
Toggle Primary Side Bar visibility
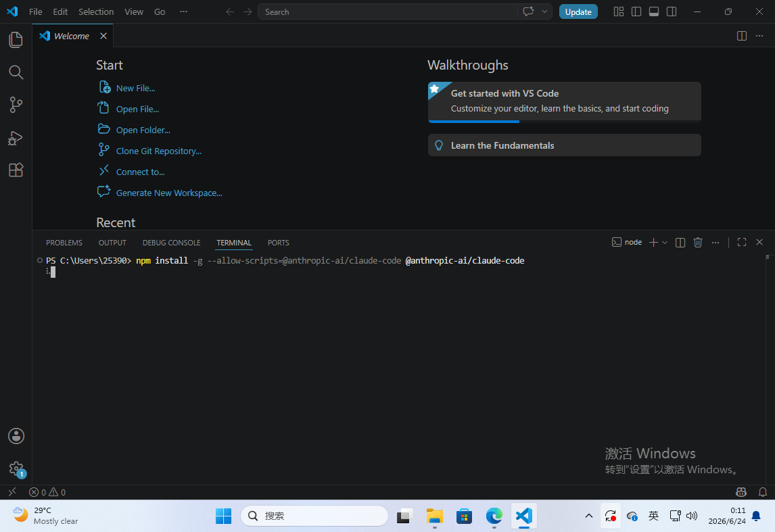tap(636, 11)
